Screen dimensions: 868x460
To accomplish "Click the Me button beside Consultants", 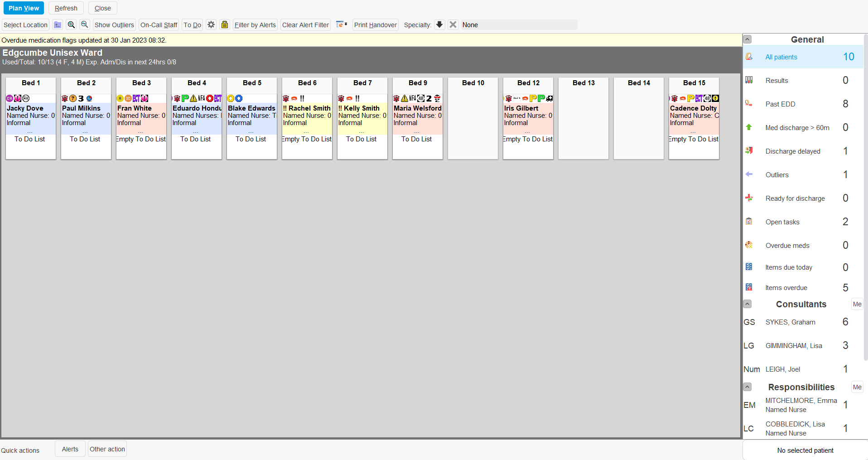I will pos(857,304).
